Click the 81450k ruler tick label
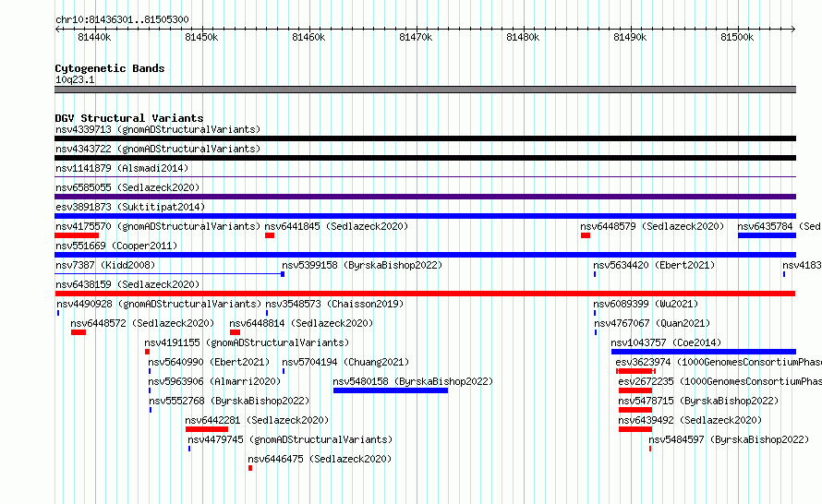Image resolution: width=822 pixels, height=504 pixels. tap(201, 37)
